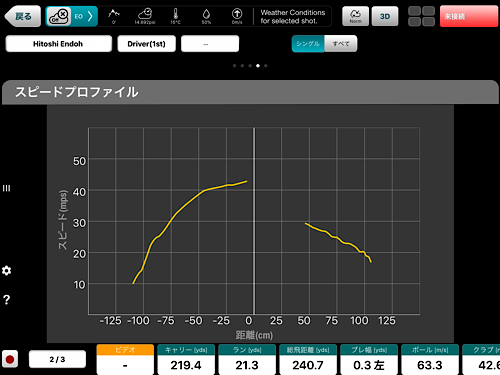The image size is (500, 375).
Task: Open help with the question mark
Action: 6,300
